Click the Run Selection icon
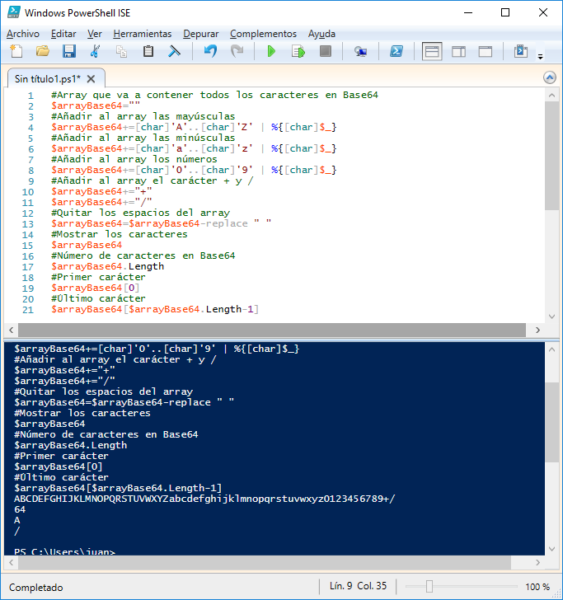Screen dimensions: 563x600 tap(298, 51)
